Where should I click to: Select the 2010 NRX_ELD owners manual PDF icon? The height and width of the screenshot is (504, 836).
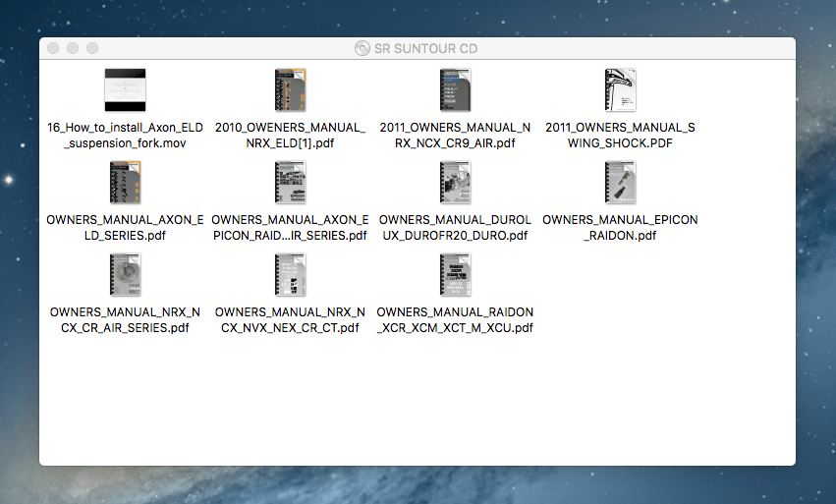point(290,90)
